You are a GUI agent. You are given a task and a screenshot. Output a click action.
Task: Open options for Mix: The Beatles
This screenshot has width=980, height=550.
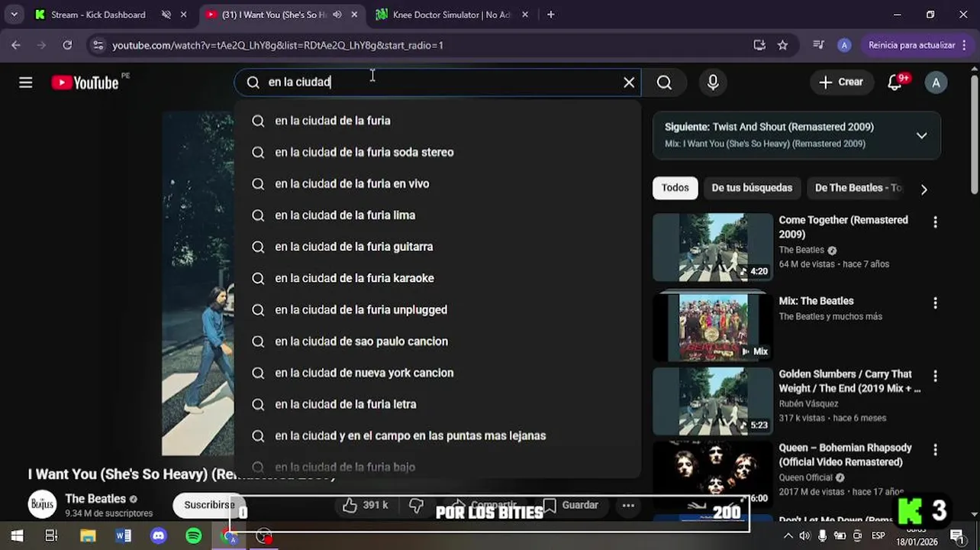[x=935, y=303]
